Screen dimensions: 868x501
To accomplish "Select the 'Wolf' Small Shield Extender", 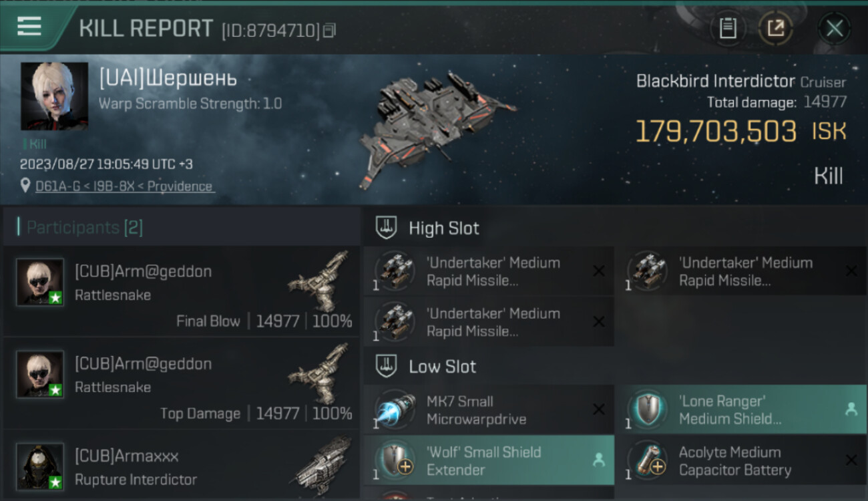I will [x=489, y=461].
